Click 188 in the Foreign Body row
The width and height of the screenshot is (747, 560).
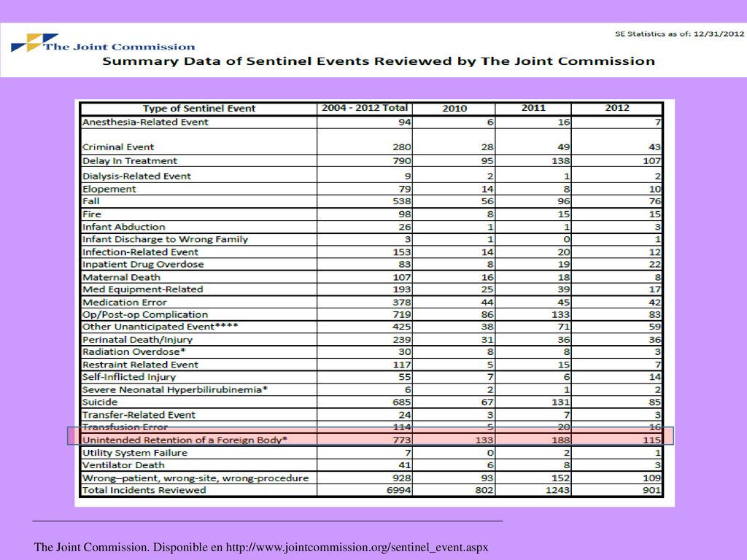[x=561, y=440]
